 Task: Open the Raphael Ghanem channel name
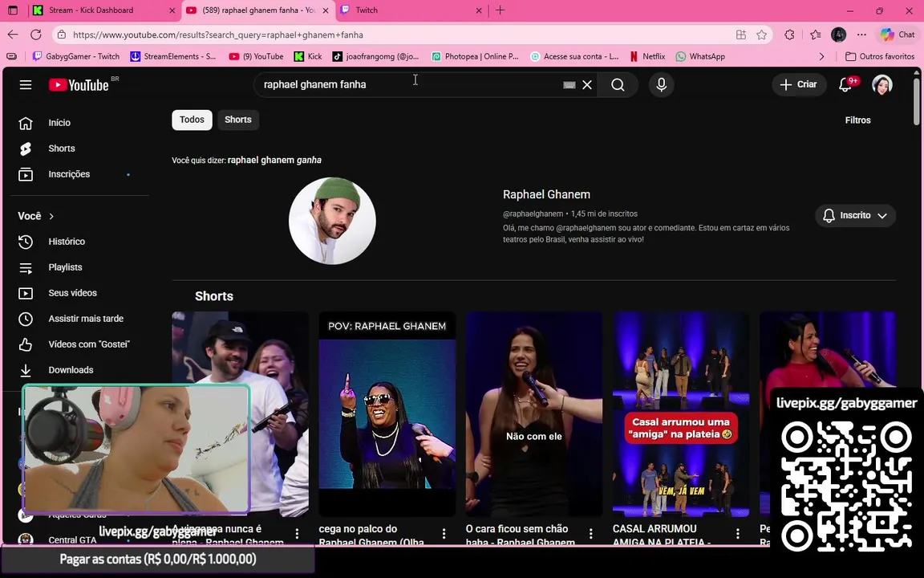546,194
